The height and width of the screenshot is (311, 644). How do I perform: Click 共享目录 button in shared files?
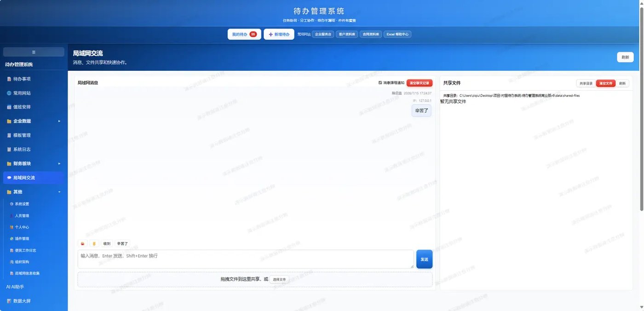click(x=586, y=83)
